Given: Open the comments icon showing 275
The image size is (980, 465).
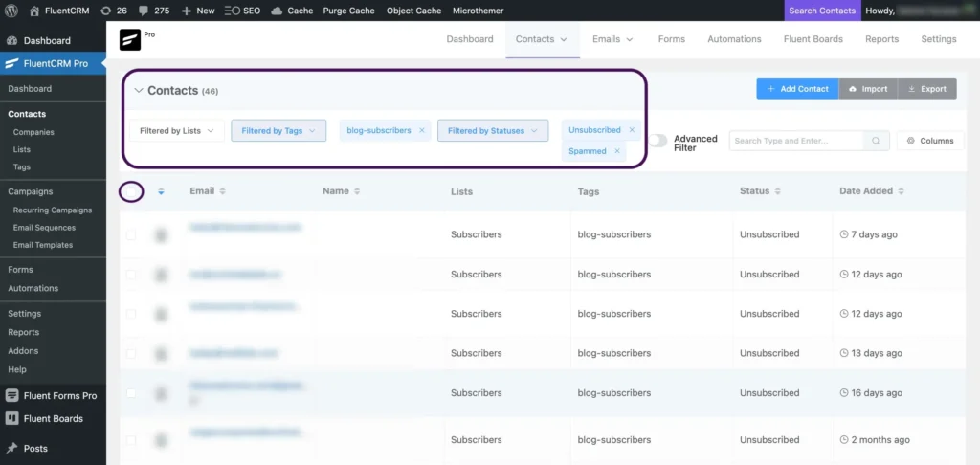Looking at the screenshot, I should [x=154, y=11].
